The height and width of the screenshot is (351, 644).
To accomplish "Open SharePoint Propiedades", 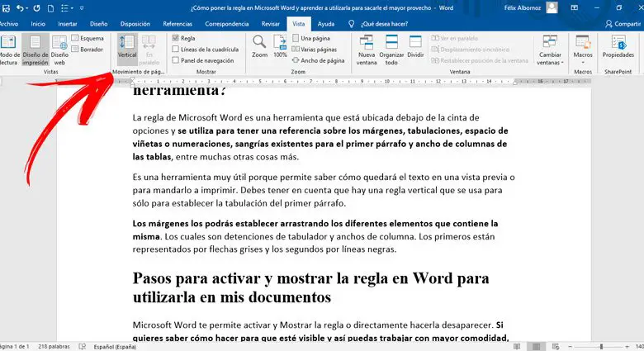I will (618, 51).
